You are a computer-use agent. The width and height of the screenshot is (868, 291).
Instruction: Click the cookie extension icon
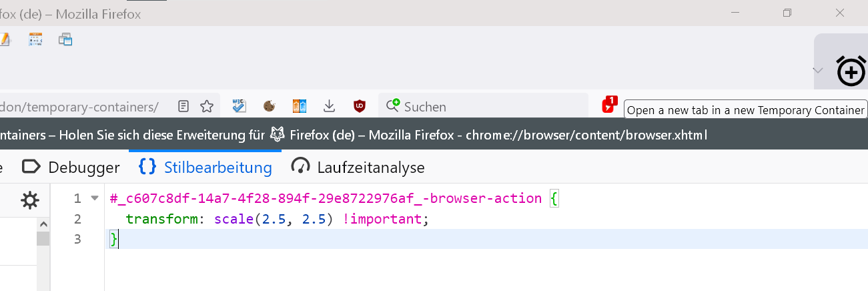coord(270,106)
